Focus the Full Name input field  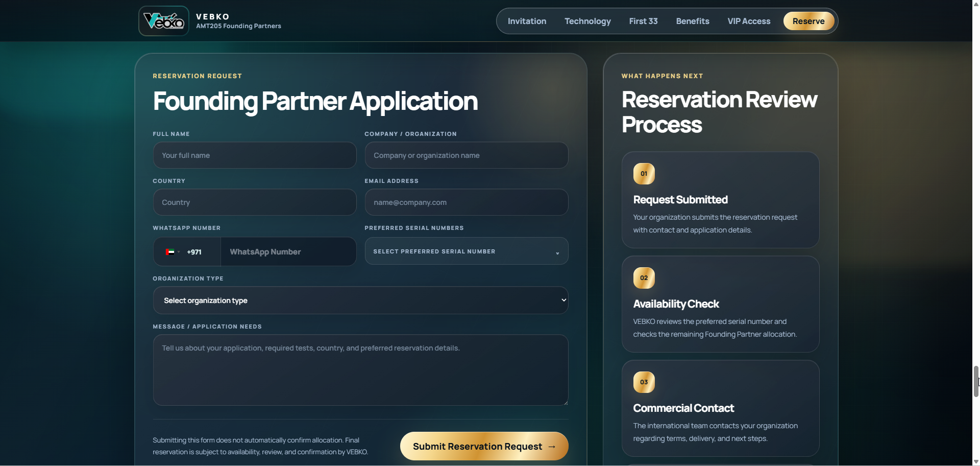255,155
